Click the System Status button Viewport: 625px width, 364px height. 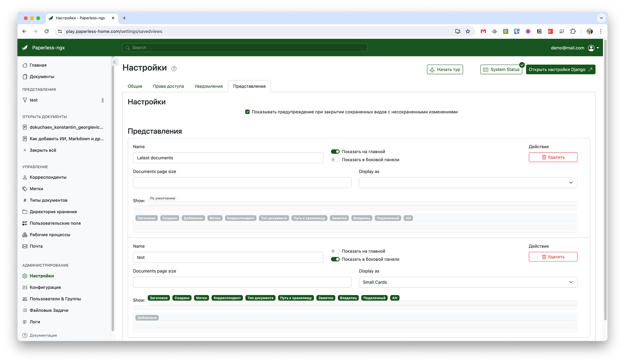[x=501, y=69]
